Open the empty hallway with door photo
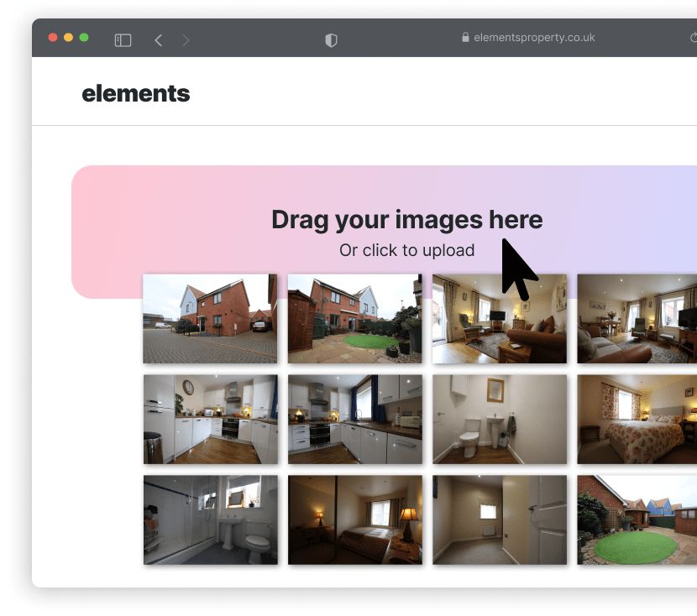 500,520
